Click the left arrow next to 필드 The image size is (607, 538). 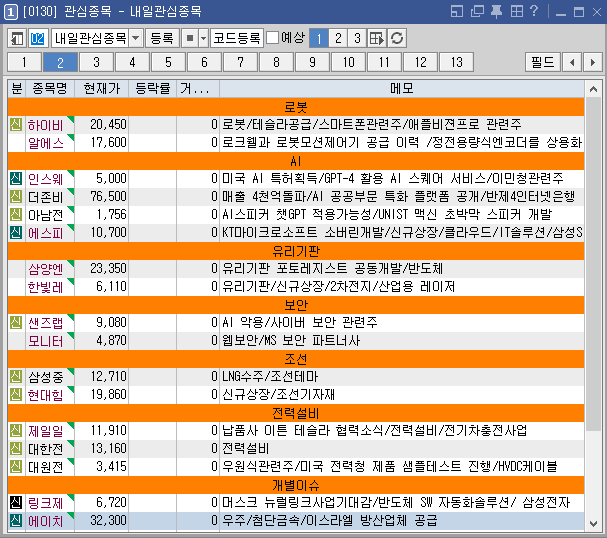tap(572, 62)
